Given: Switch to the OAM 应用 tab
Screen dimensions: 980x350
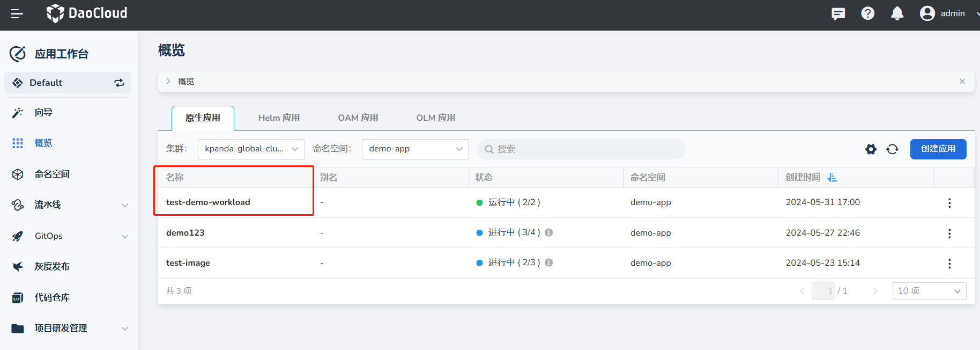Looking at the screenshot, I should 358,118.
